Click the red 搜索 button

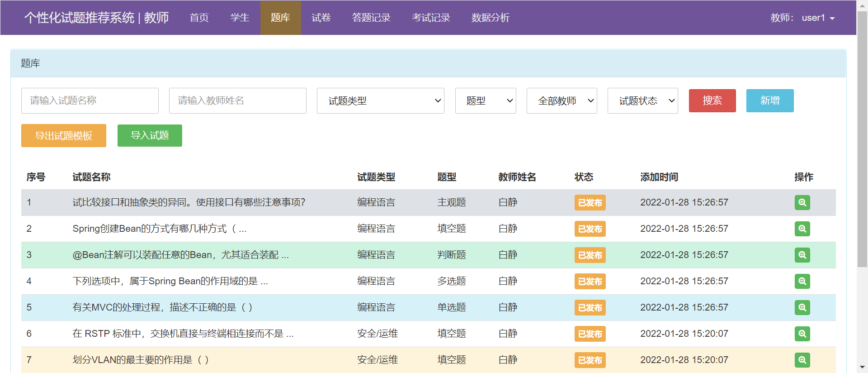[712, 100]
